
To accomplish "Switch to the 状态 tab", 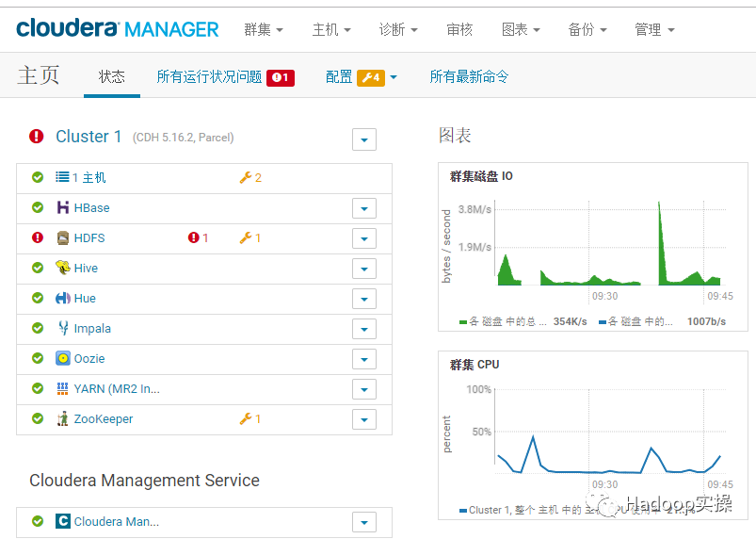I will [112, 76].
